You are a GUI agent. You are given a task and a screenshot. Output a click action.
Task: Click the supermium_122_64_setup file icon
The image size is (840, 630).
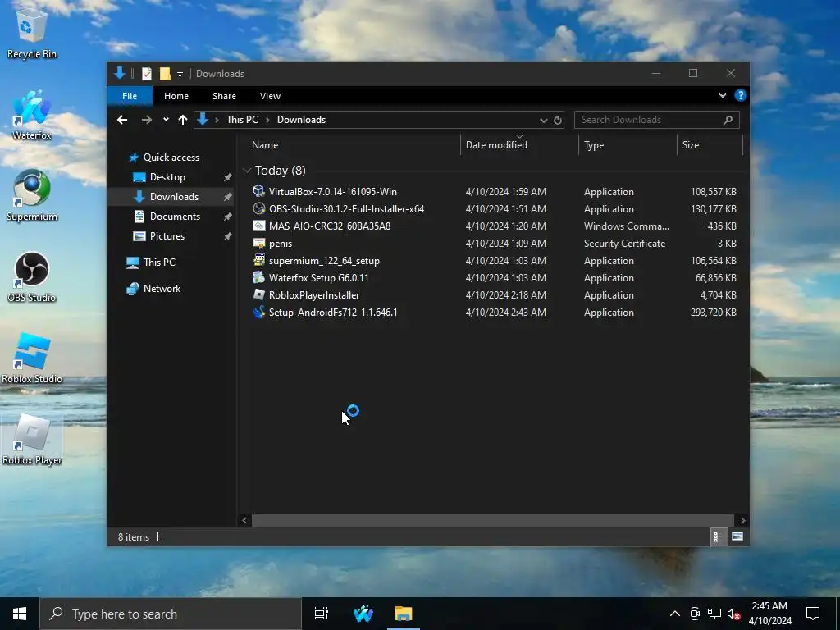tap(258, 260)
